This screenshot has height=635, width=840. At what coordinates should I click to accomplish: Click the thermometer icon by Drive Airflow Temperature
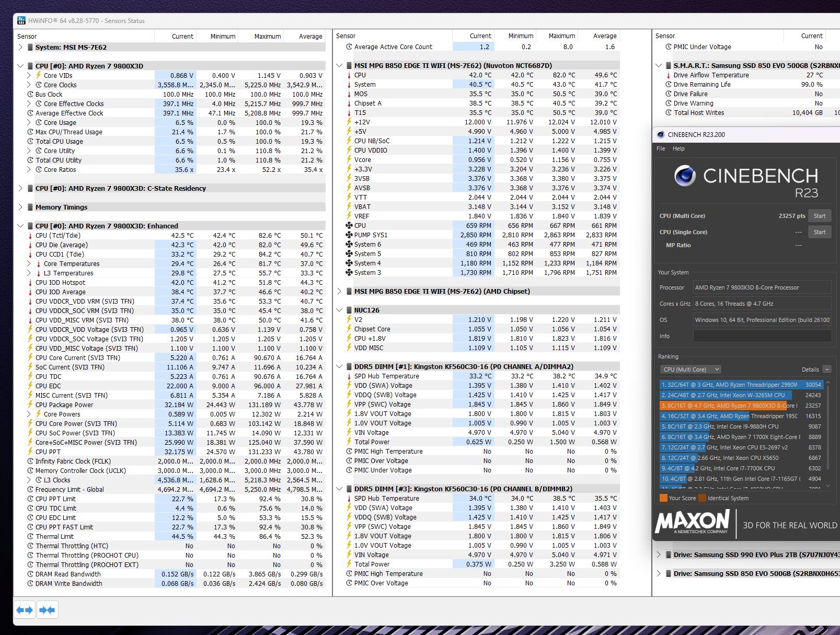pyautogui.click(x=669, y=75)
